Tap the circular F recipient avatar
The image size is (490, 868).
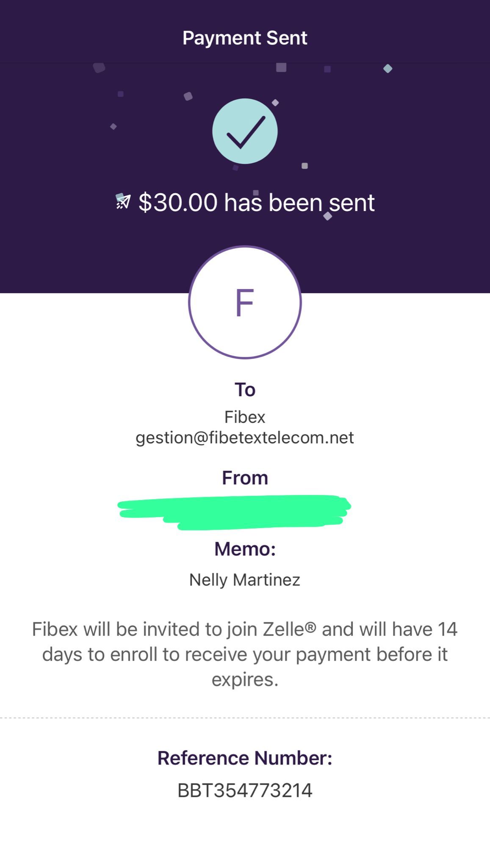point(245,303)
